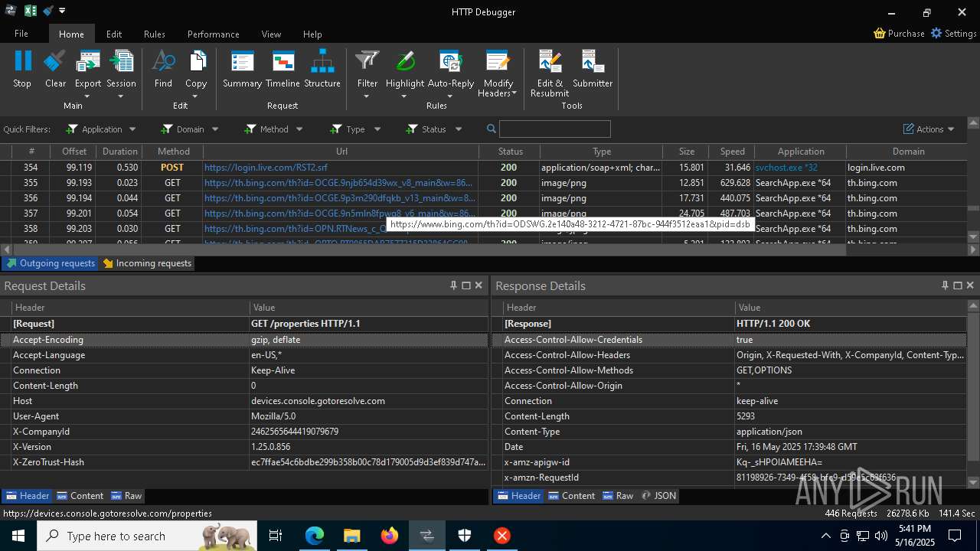Open the login.live.com RST2.srf URL
The image size is (980, 551).
[x=266, y=168]
